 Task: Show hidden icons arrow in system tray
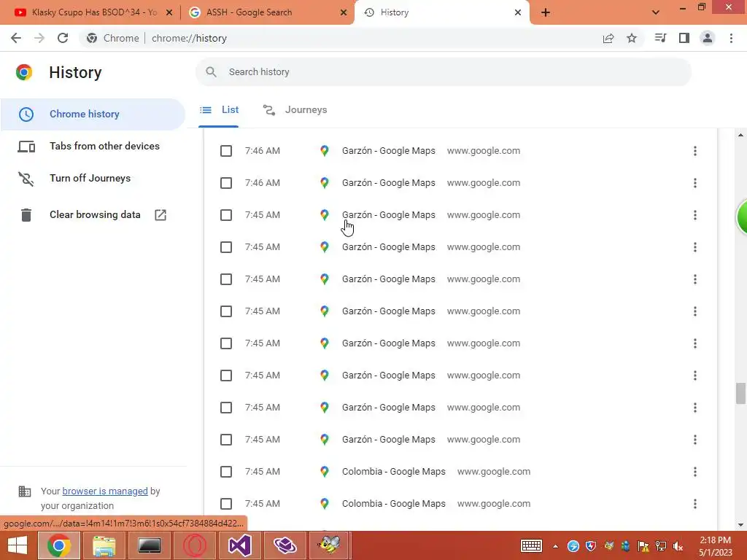555,546
